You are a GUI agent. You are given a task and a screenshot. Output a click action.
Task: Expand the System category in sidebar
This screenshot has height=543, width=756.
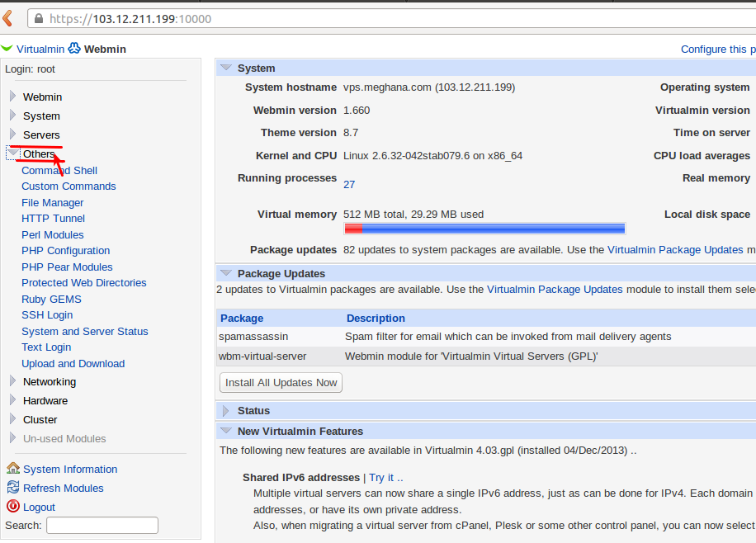[13, 116]
